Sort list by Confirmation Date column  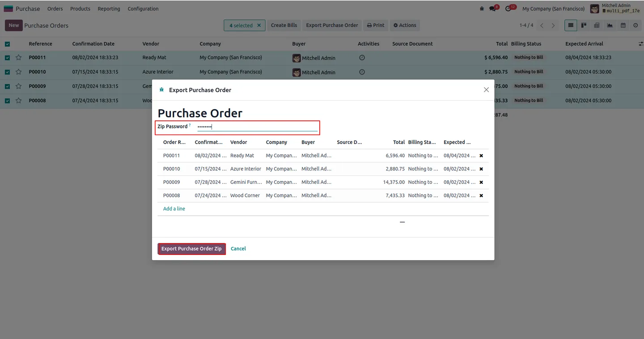(93, 44)
